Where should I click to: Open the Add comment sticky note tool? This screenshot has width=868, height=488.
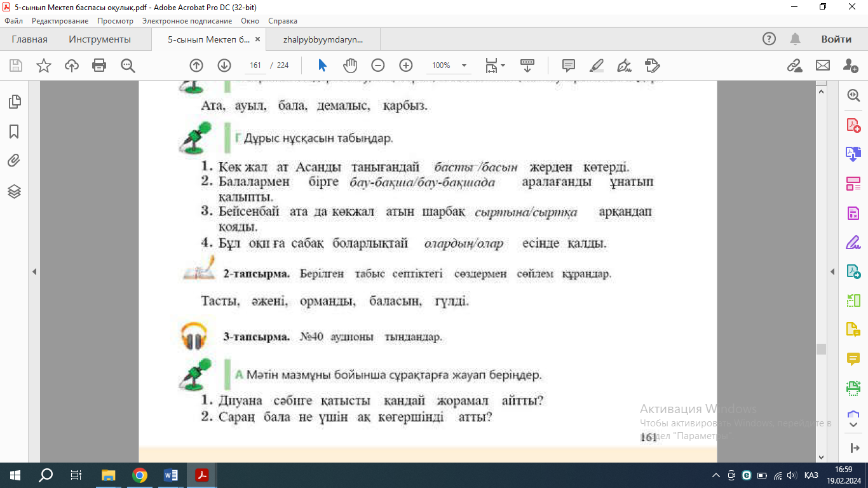click(568, 65)
